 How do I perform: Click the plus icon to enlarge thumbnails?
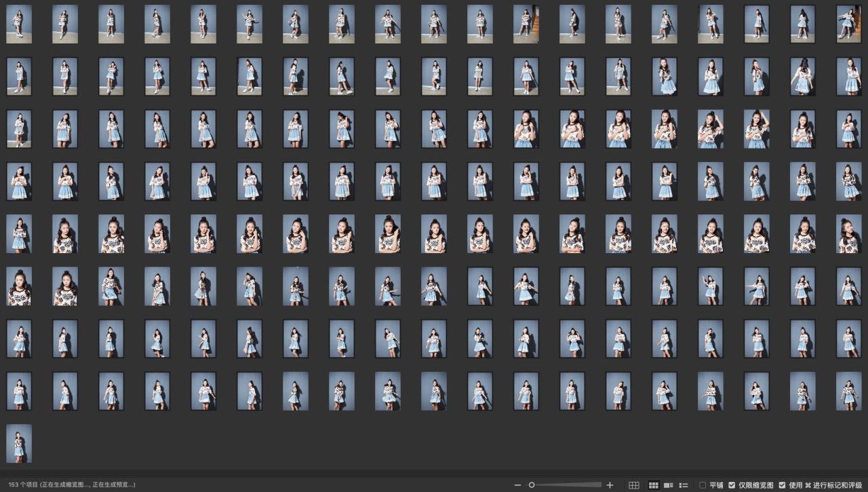pyautogui.click(x=610, y=485)
